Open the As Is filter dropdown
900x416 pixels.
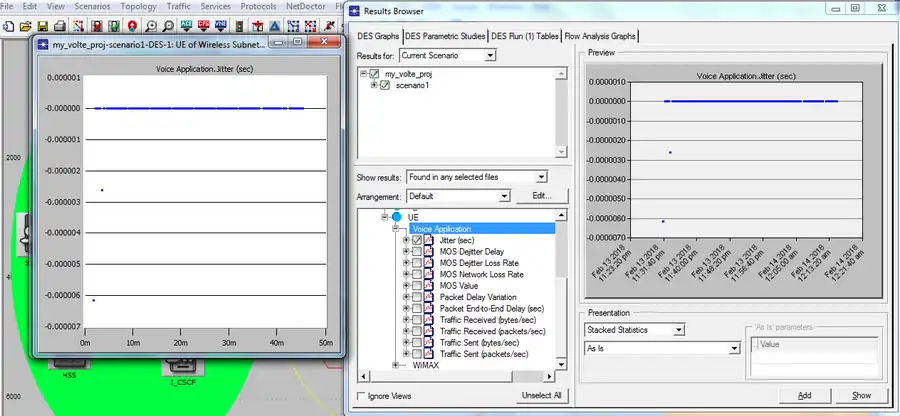(x=734, y=348)
